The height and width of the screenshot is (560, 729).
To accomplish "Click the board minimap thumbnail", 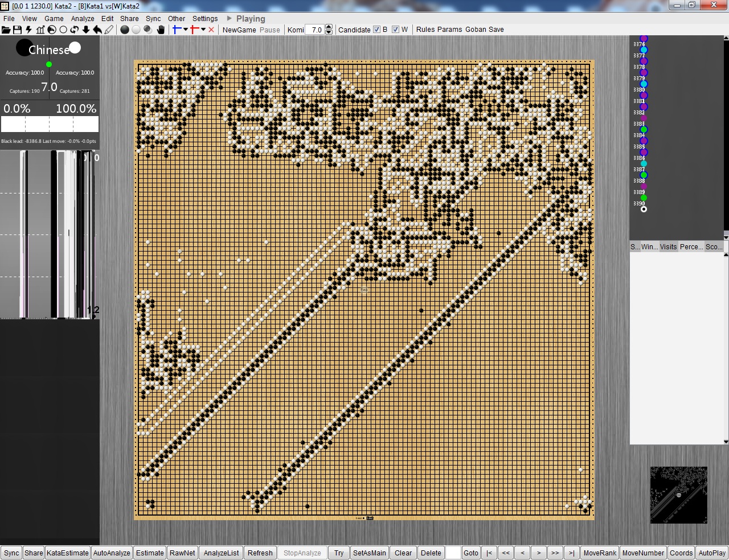I will click(x=679, y=495).
